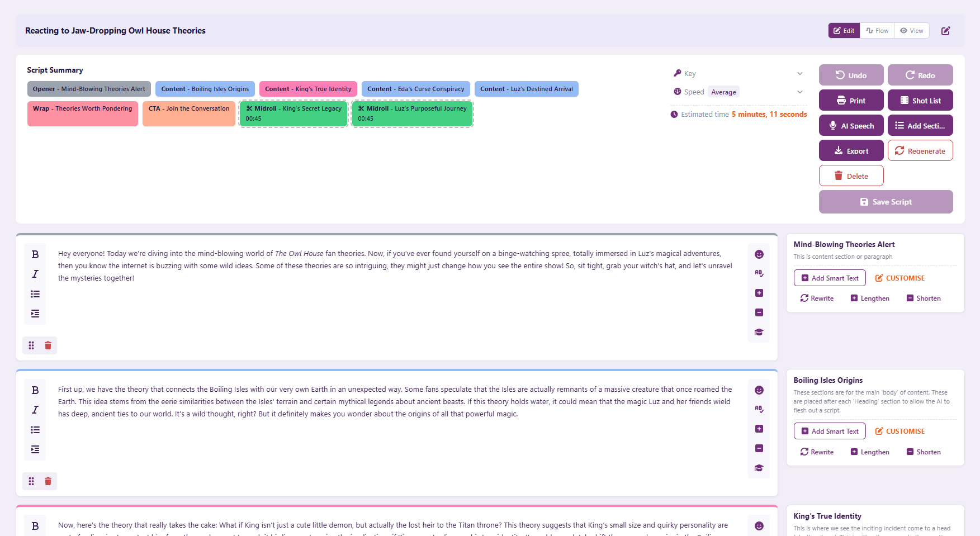
Task: Click into the Boiling Isles Origins script text
Action: 395,402
